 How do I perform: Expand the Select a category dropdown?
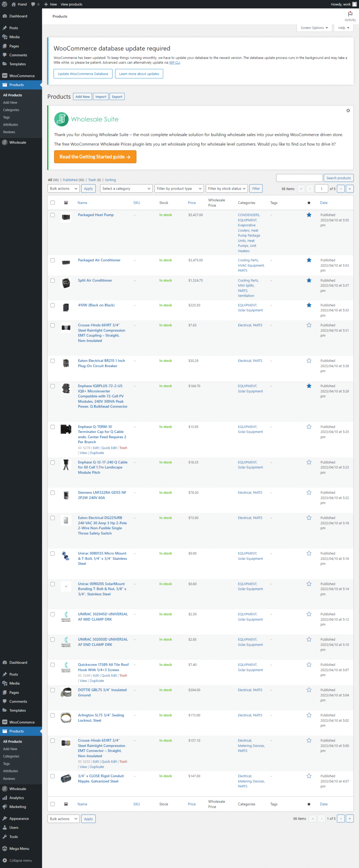[x=126, y=189]
